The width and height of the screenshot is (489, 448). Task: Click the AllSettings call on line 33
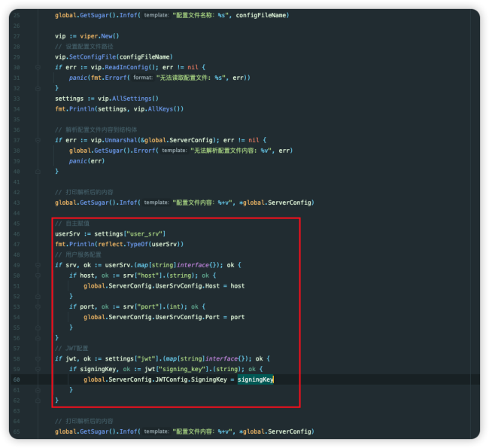point(135,99)
